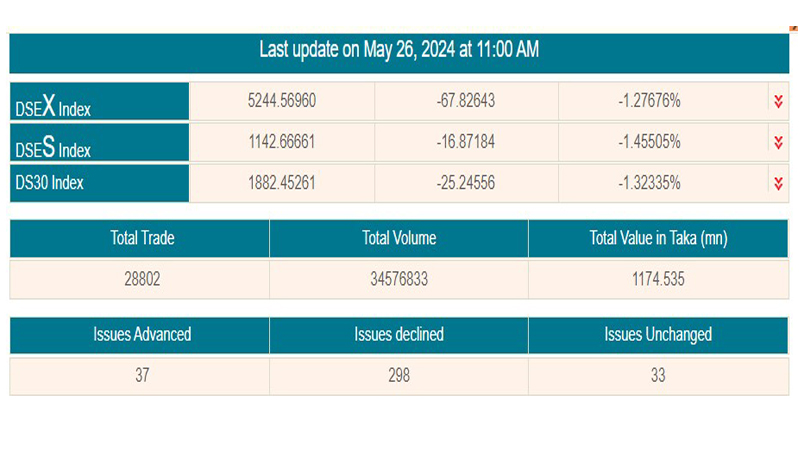The height and width of the screenshot is (450, 800).
Task: Click the total trade value 28802
Action: [x=140, y=280]
